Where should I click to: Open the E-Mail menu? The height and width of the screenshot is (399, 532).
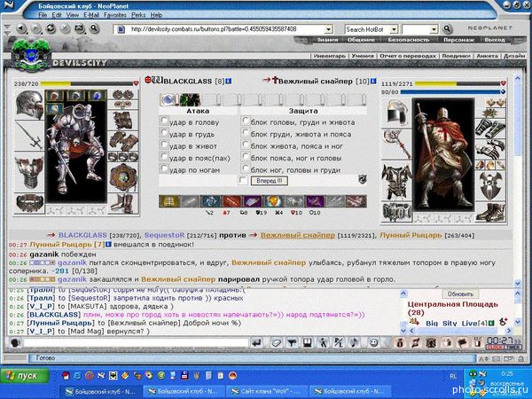(x=91, y=15)
